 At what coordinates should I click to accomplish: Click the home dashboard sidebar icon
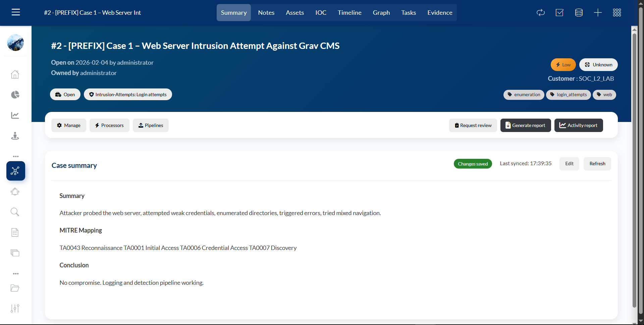click(15, 74)
